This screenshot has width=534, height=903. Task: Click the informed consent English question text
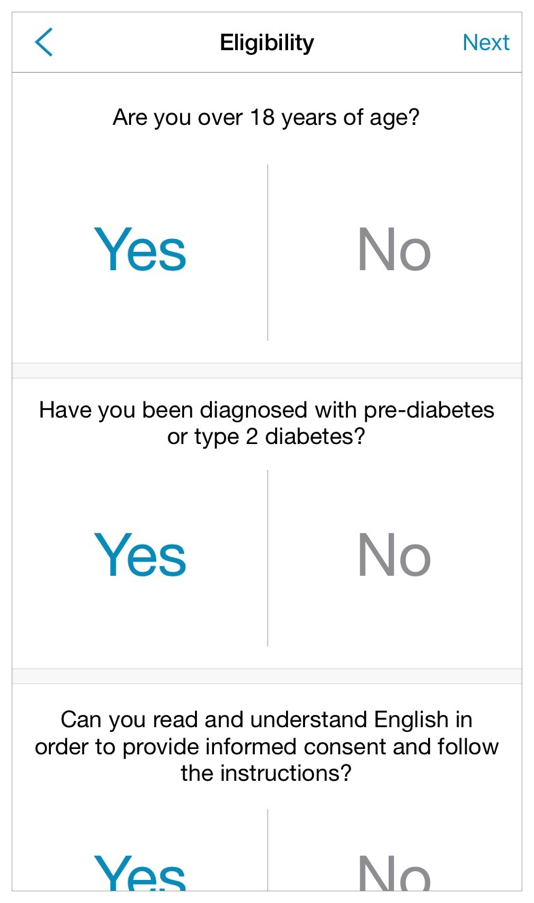pos(266,746)
